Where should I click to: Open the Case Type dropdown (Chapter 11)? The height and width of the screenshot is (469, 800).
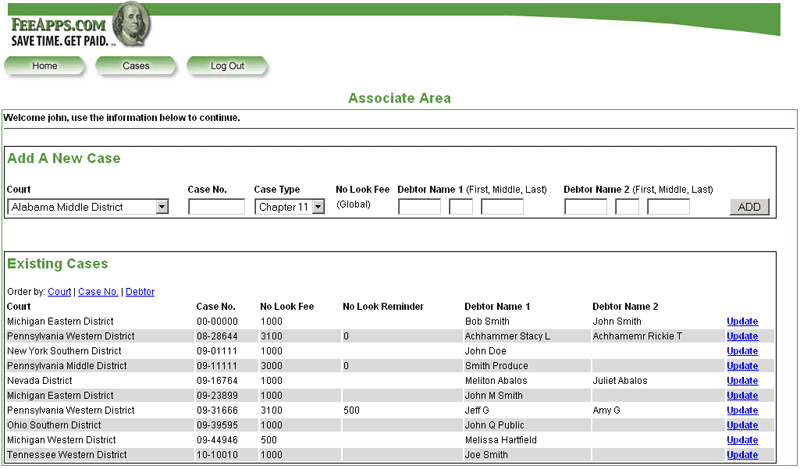[x=289, y=207]
